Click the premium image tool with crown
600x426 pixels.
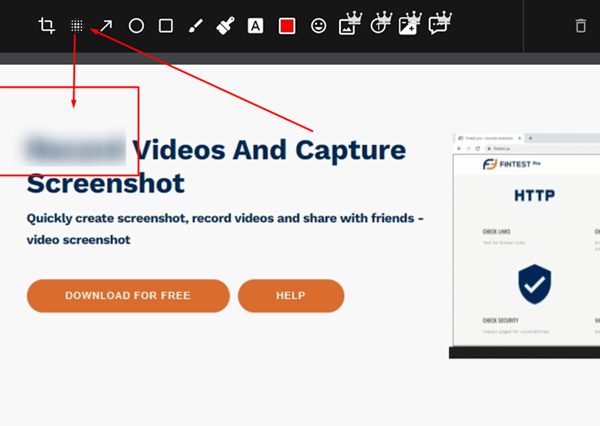pyautogui.click(x=348, y=26)
